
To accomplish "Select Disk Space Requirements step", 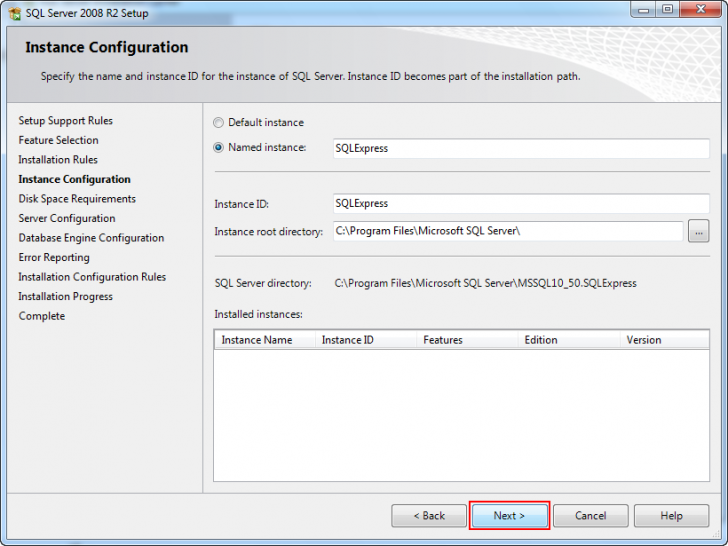I will pyautogui.click(x=77, y=199).
